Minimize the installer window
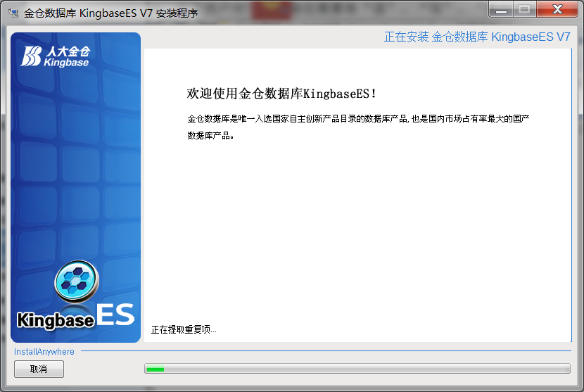The image size is (584, 392). [501, 10]
